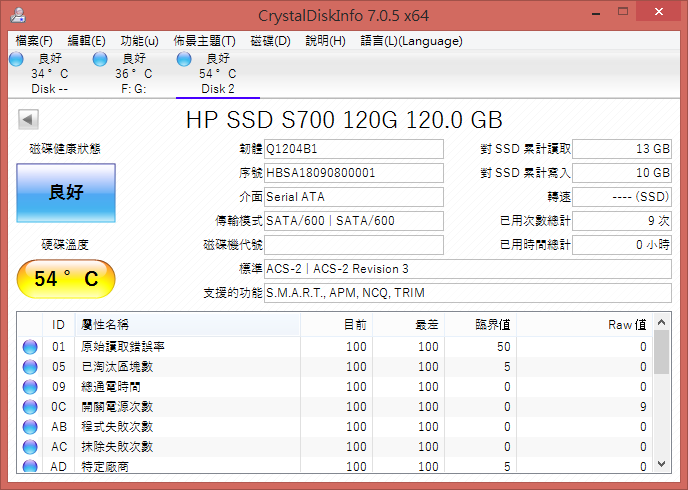
Task: Select the F: G: drive tab
Action: [133, 74]
